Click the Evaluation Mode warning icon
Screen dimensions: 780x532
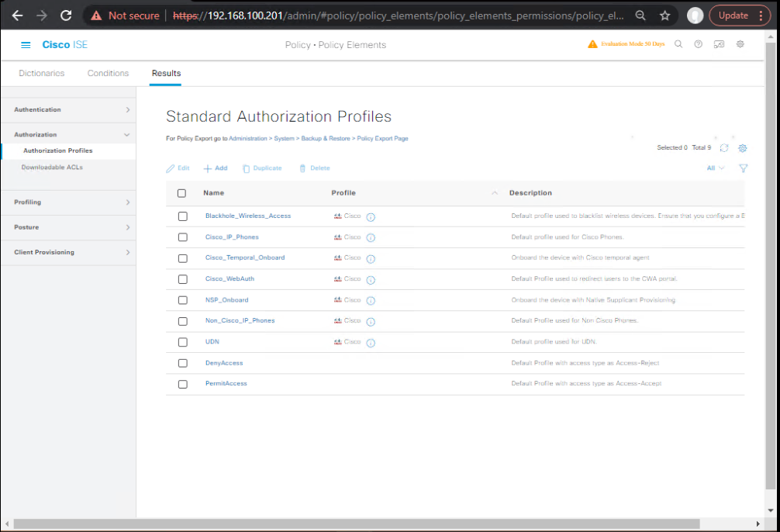coord(592,44)
